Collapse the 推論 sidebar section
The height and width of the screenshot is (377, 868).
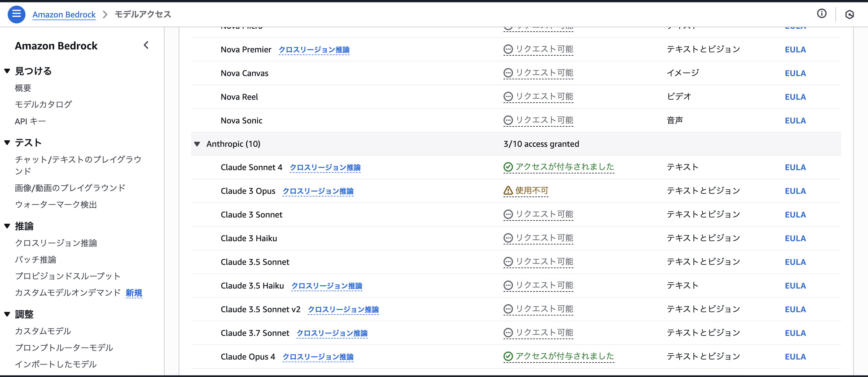click(x=7, y=226)
